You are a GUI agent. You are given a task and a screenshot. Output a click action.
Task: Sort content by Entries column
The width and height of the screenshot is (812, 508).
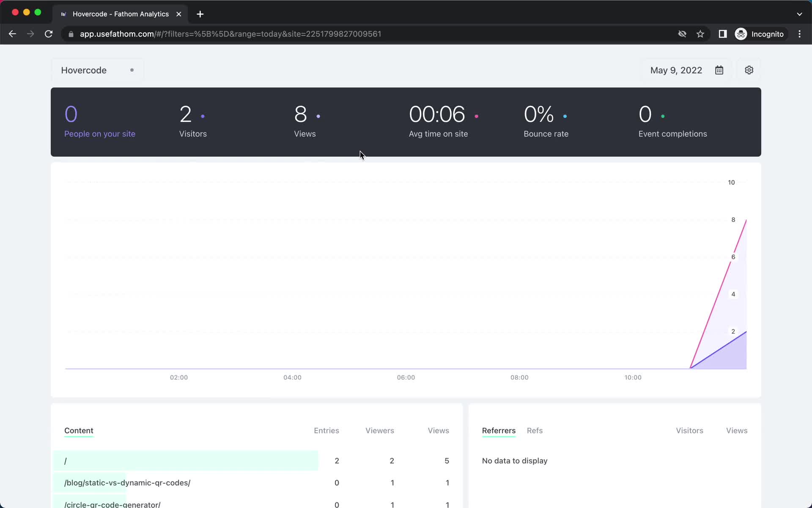[x=326, y=431]
